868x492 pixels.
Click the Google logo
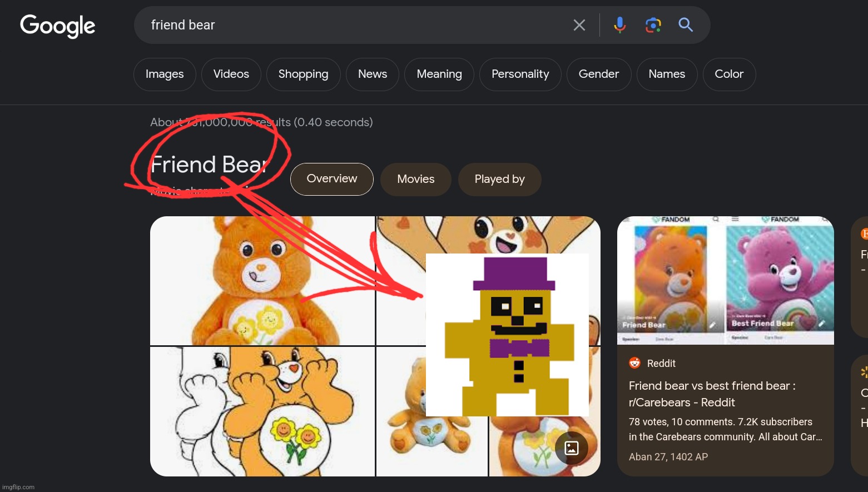(x=57, y=26)
